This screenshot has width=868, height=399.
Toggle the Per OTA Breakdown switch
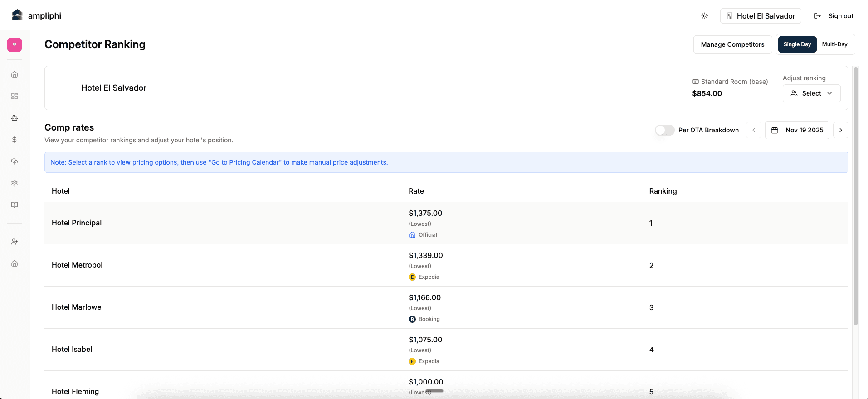click(664, 130)
